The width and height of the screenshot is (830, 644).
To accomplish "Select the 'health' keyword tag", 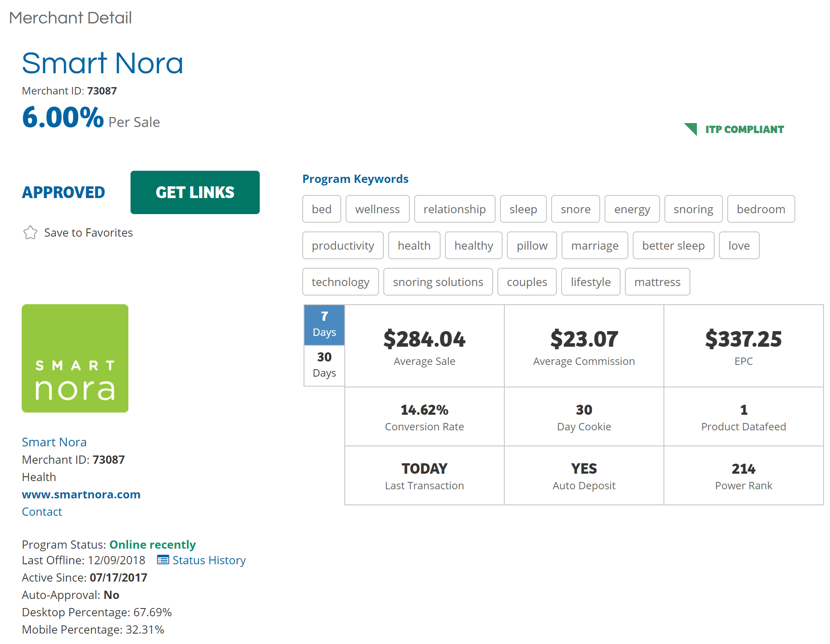I will (414, 245).
